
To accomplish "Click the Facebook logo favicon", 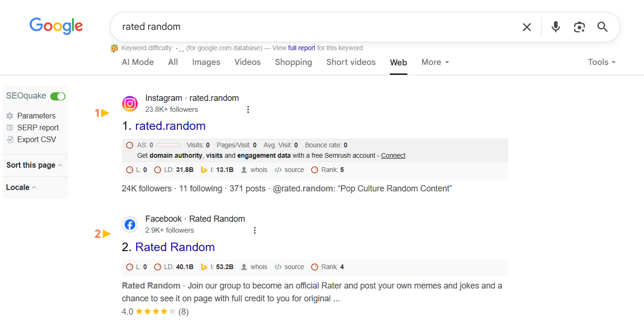I will 130,225.
